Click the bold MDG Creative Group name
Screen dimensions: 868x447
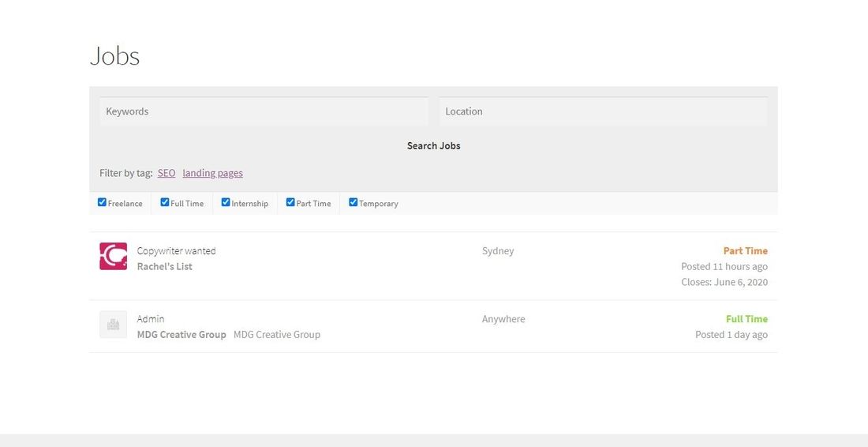pyautogui.click(x=181, y=335)
